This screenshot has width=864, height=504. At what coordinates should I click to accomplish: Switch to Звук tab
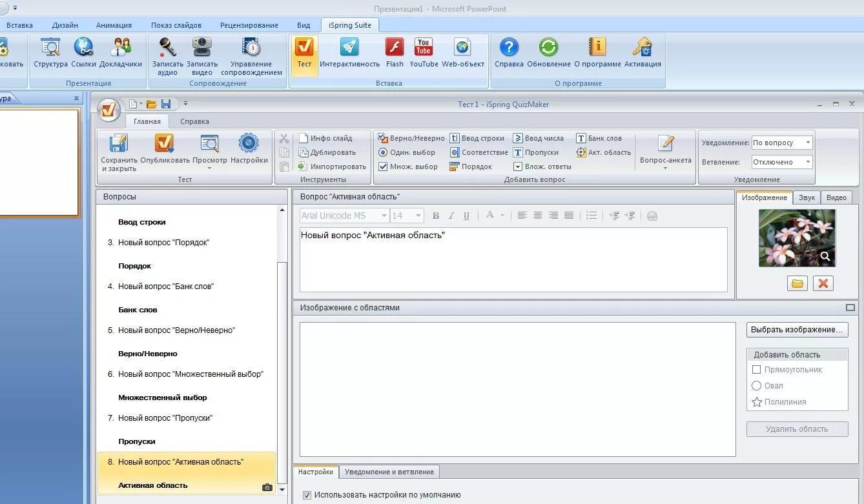pyautogui.click(x=807, y=197)
